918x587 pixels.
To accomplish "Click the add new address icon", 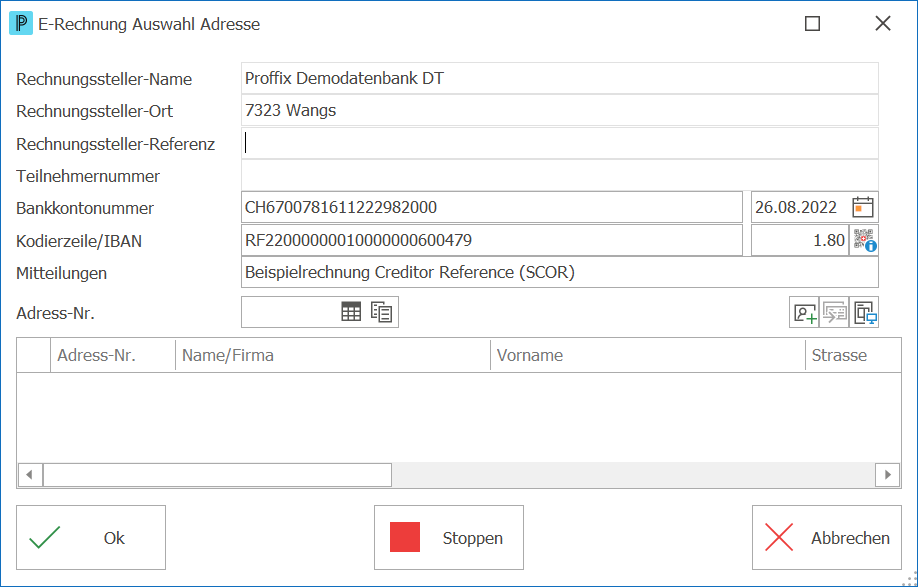I will [x=804, y=313].
